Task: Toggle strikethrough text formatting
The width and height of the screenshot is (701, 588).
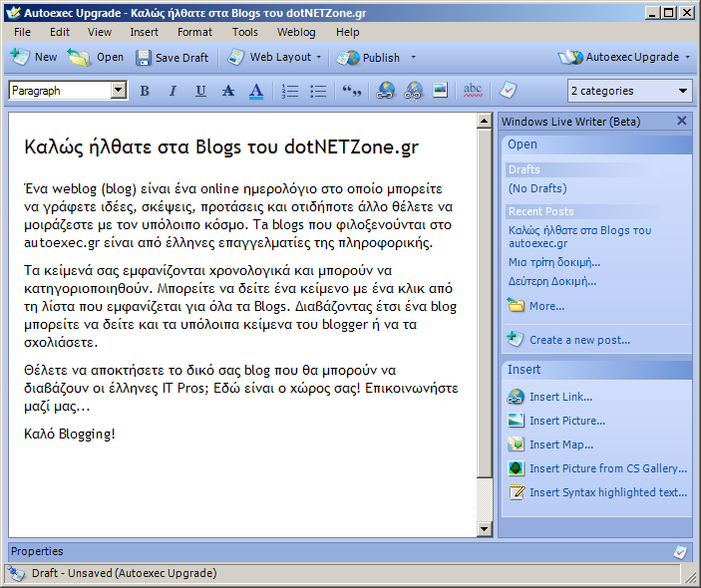Action: coord(227,91)
